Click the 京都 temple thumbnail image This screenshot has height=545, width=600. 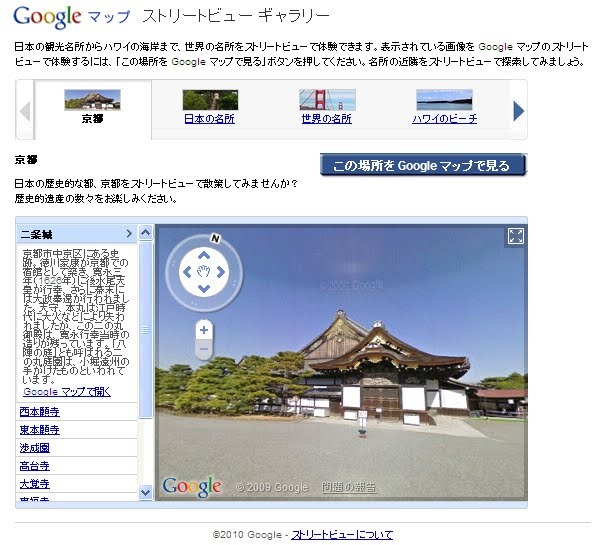(x=92, y=100)
